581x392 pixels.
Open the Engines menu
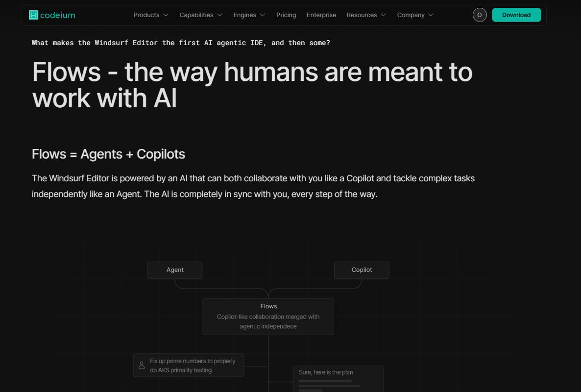(249, 15)
